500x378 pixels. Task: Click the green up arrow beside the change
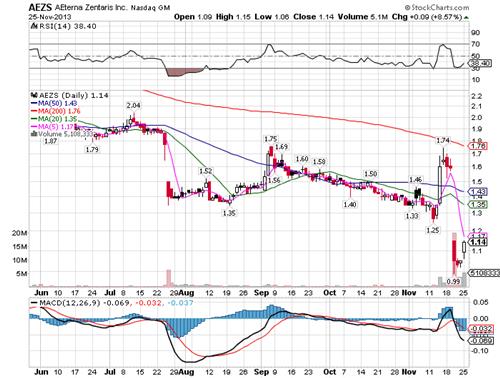466,17
